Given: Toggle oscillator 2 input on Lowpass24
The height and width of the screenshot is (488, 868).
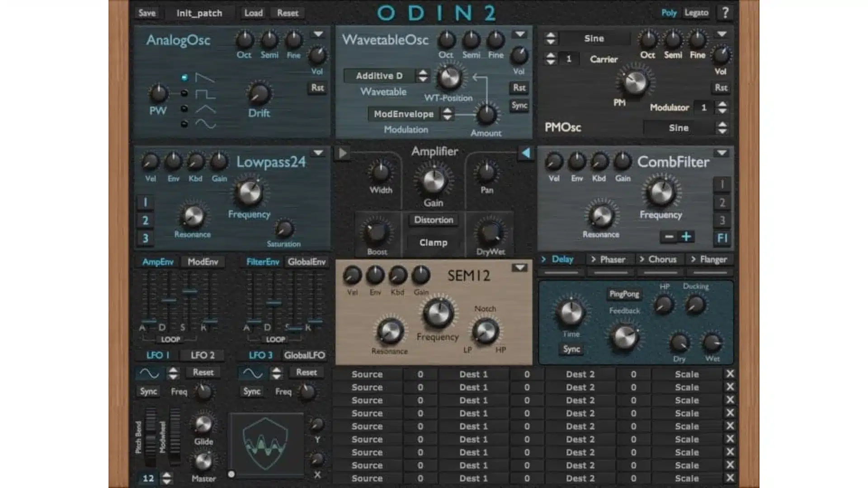Looking at the screenshot, I should tap(145, 221).
